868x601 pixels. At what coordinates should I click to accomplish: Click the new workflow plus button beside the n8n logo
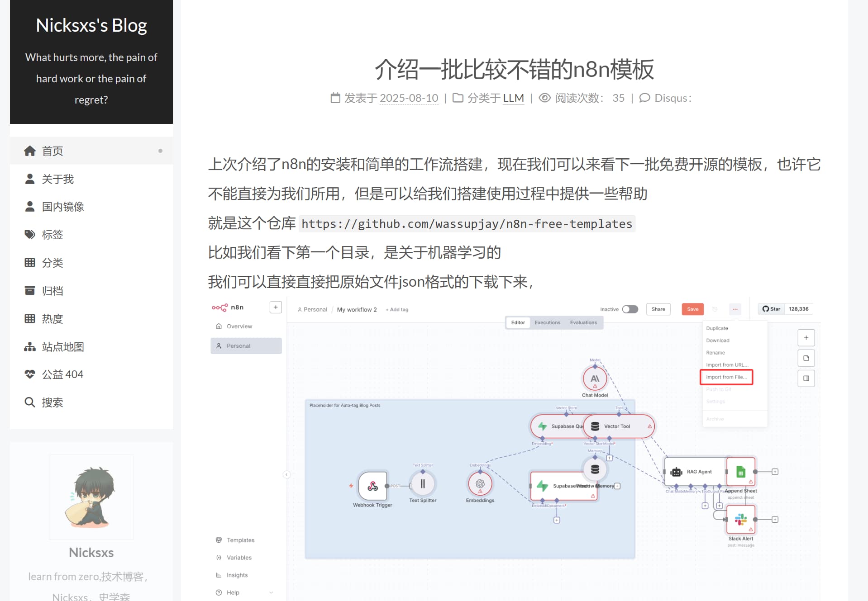click(x=275, y=307)
